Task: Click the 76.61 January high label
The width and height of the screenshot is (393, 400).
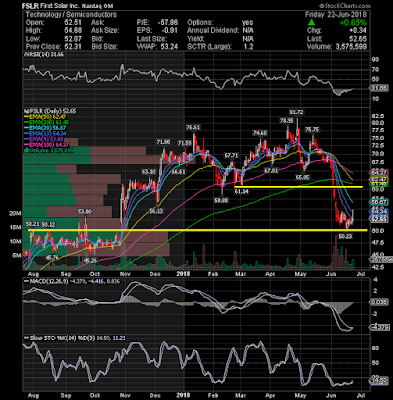Action: (x=193, y=127)
